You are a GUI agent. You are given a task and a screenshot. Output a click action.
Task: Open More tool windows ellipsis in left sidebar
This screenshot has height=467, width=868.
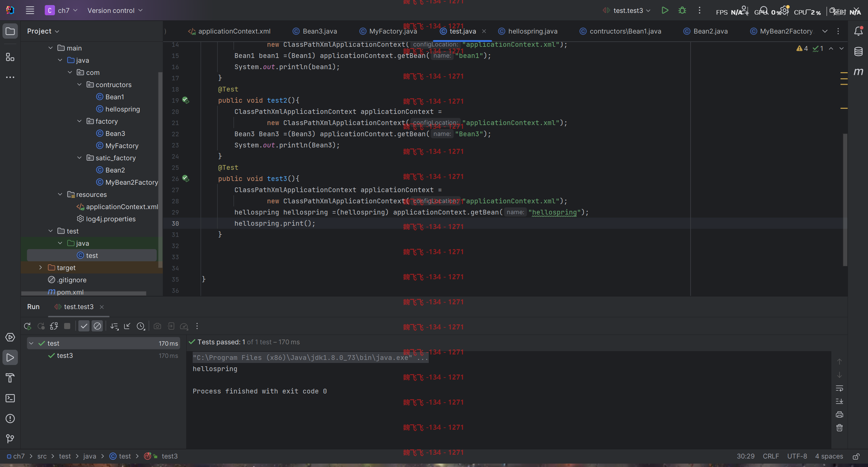coord(10,77)
